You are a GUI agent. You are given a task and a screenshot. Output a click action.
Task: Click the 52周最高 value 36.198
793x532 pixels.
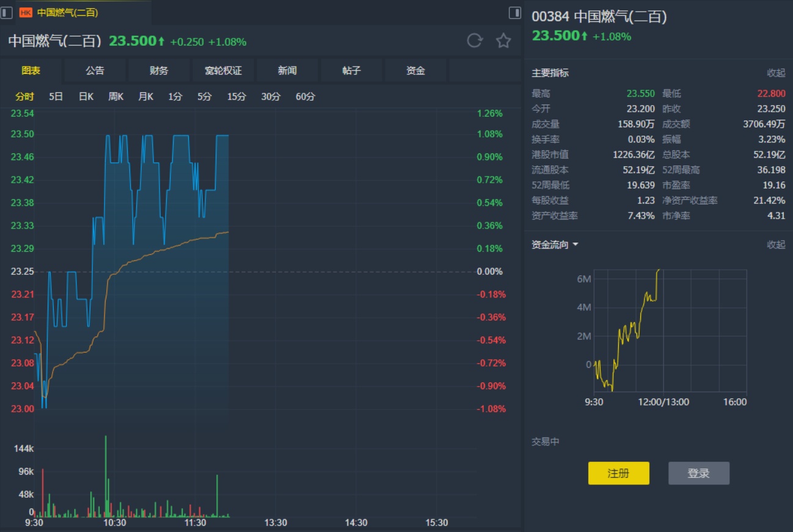[x=771, y=170]
